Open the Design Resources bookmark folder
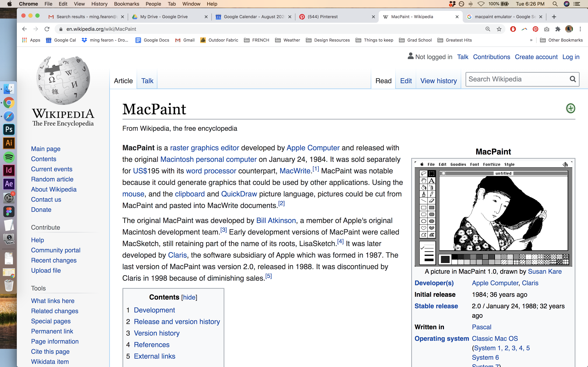 (328, 40)
